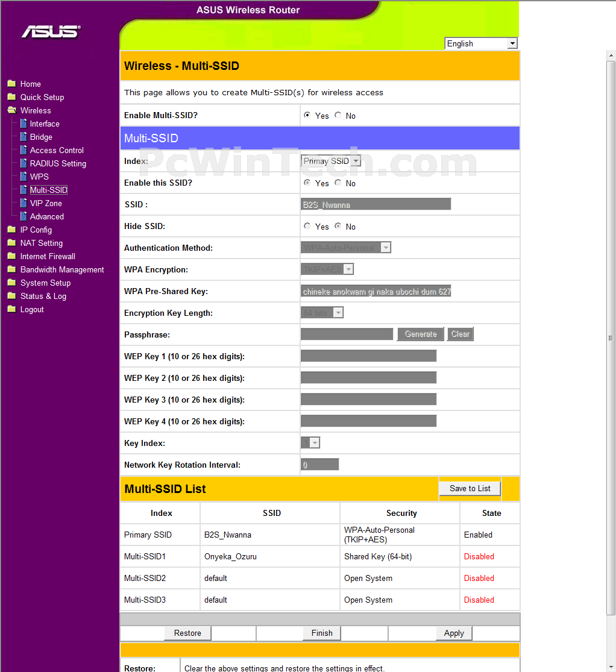Choose No for Enable this SSID
This screenshot has height=672, width=616.
[x=338, y=183]
